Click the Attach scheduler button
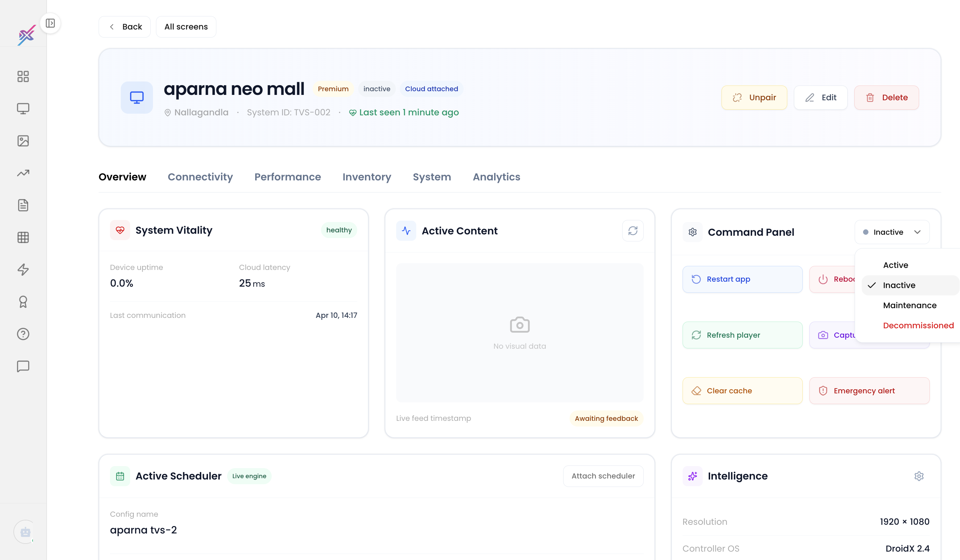This screenshot has height=560, width=960. pos(603,476)
